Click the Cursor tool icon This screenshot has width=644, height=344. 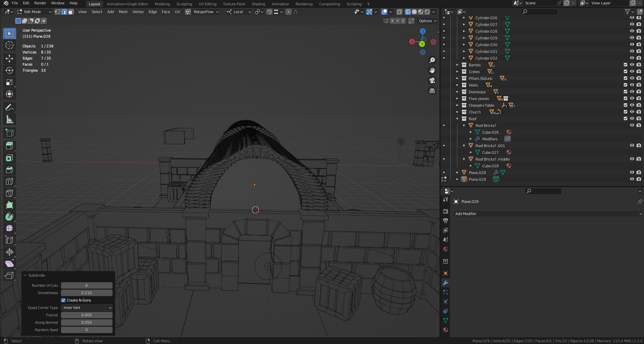9,45
